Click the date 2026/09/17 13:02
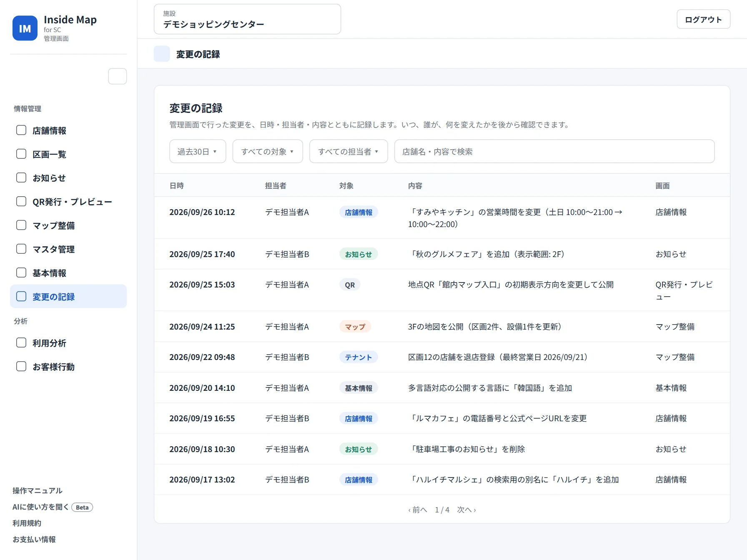 pyautogui.click(x=202, y=480)
